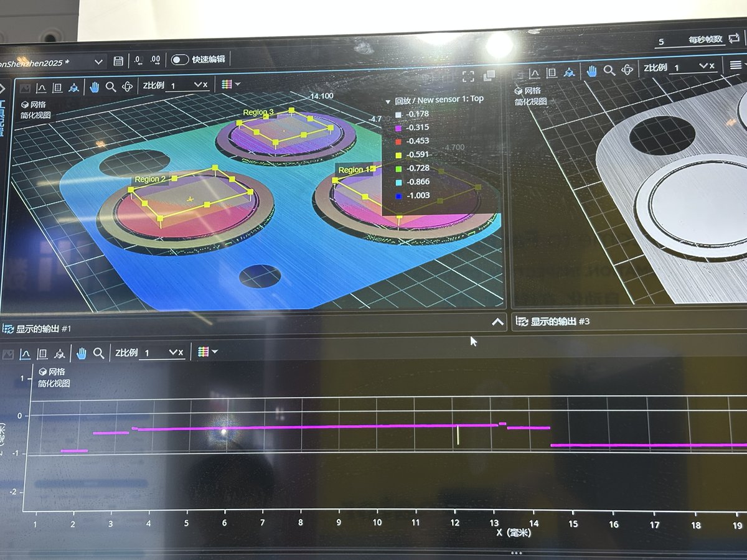Click image view icon in bottom profile toolbar
Image resolution: width=747 pixels, height=560 pixels.
[8, 354]
